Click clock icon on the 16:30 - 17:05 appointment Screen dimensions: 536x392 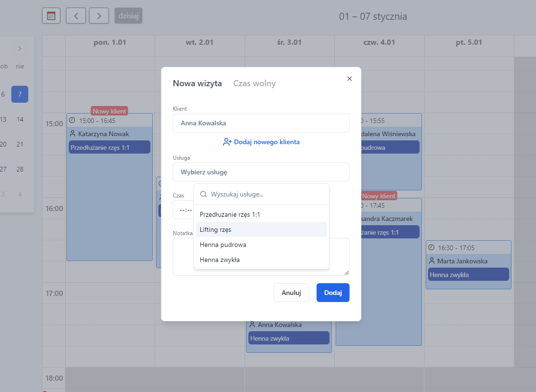[431, 247]
